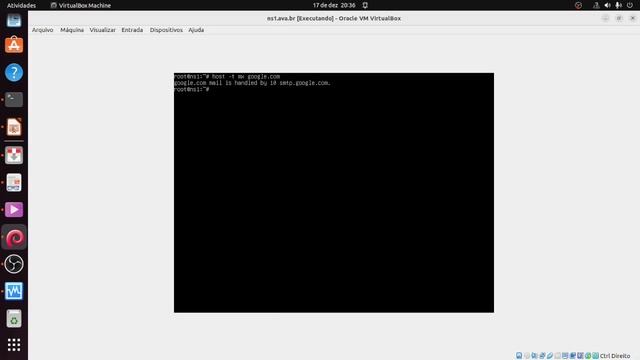
Task: Click the red circular tray indicator
Action: 578,5
